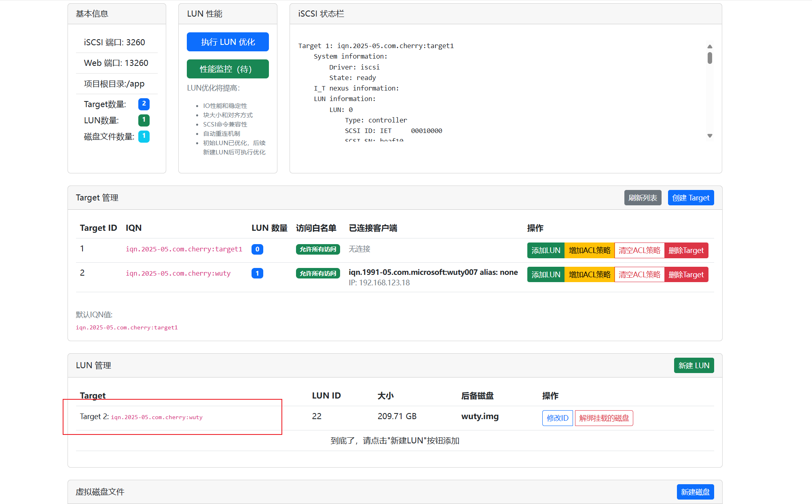Click 添加LUN for target1 row
The image size is (812, 504).
tap(546, 250)
